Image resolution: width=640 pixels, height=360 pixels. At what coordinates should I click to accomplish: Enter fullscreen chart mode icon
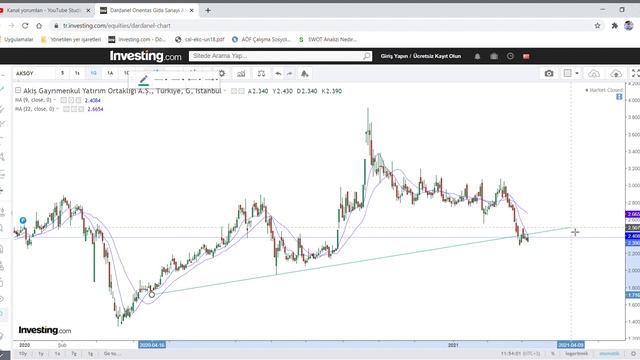pyautogui.click(x=636, y=73)
